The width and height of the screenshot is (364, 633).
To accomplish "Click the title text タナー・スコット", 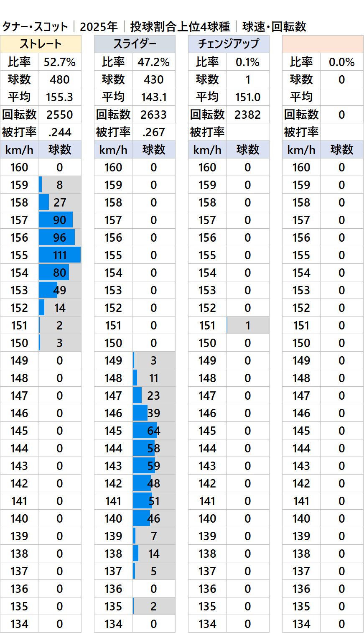I will point(35,27).
